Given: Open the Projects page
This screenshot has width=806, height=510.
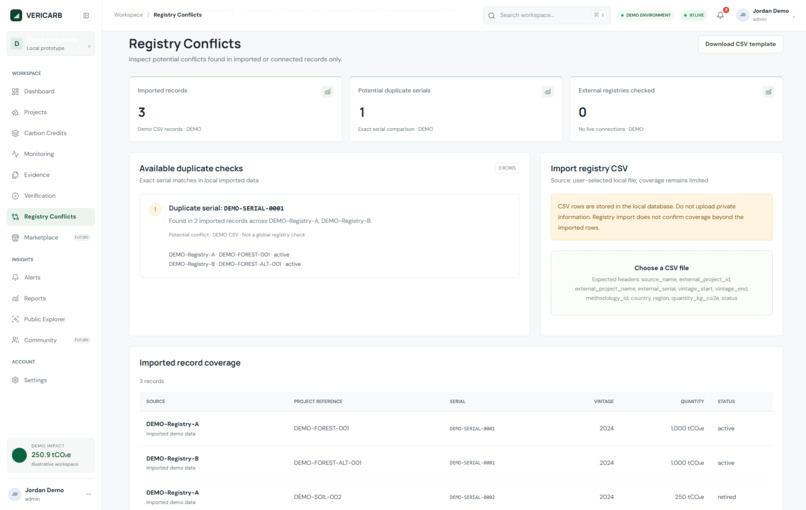Looking at the screenshot, I should click(x=51, y=112).
